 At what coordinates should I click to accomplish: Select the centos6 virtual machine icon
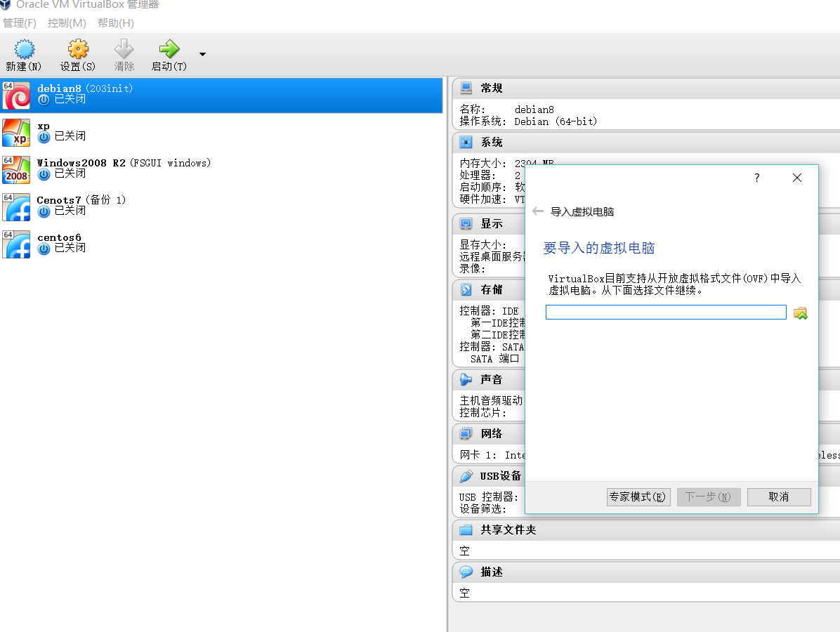16,243
